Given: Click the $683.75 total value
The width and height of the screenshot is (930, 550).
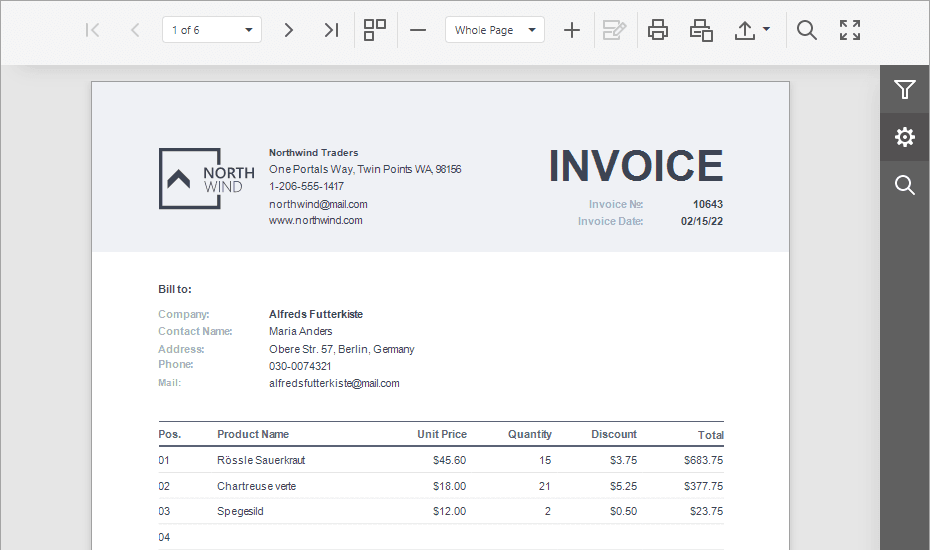Looking at the screenshot, I should coord(703,460).
